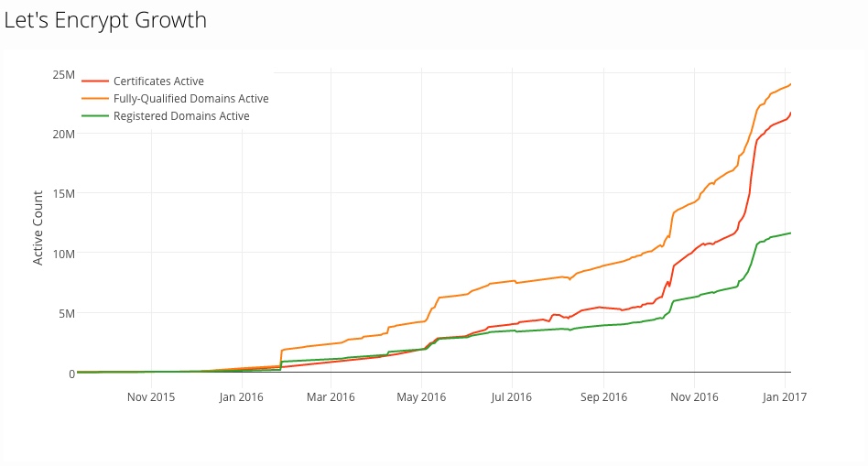Click the Jan 2017 x-axis label
The image size is (868, 466).
pyautogui.click(x=785, y=396)
